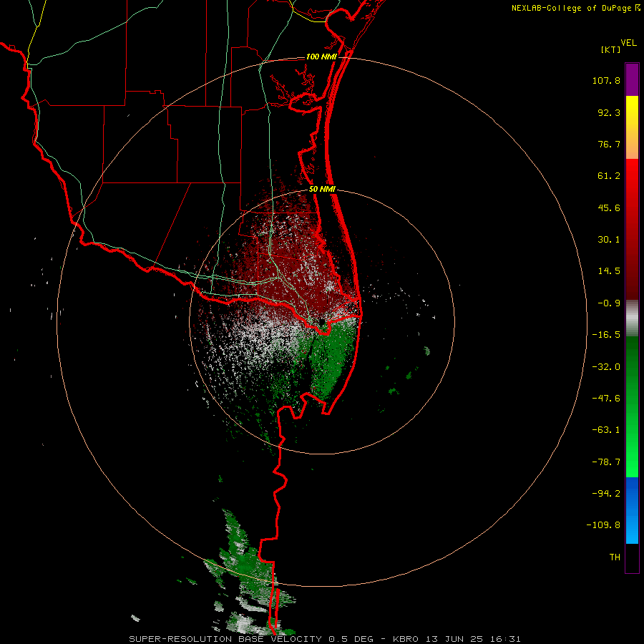Select the -0.9 legend value
Viewport: 644px width, 644px height.
(609, 303)
